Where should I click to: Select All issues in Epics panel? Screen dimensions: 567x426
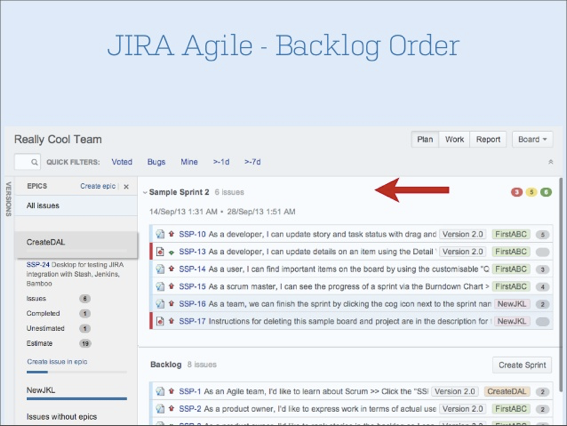pos(76,206)
